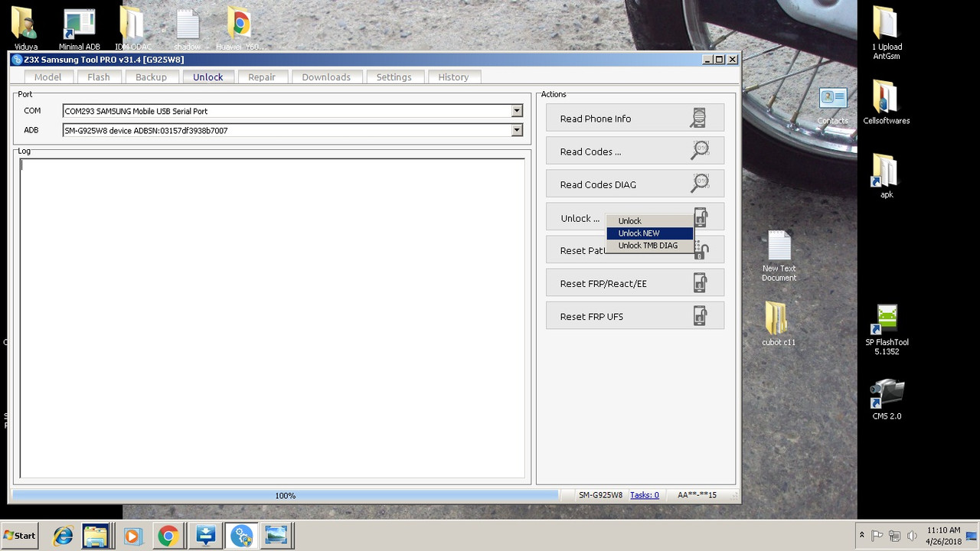Open the Settings tab

click(x=394, y=77)
